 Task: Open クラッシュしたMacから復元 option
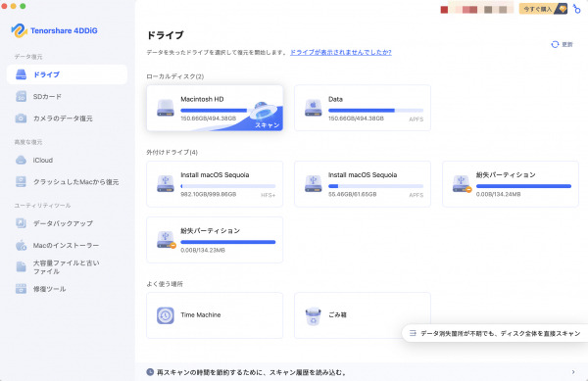pos(67,182)
